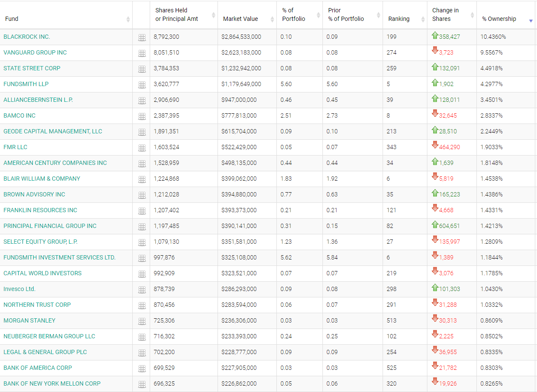Open grid icon in FRANKLIN RESOURCES INC row

coord(142,211)
